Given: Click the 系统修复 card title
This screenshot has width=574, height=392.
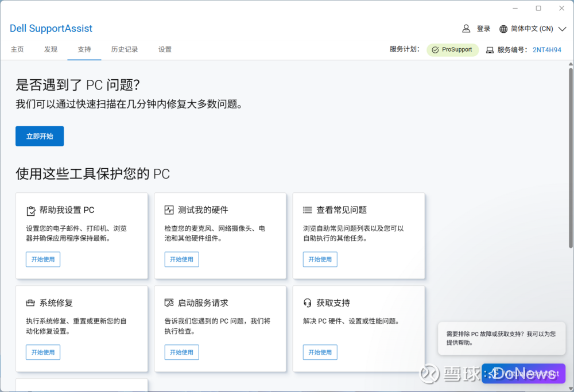Looking at the screenshot, I should pyautogui.click(x=56, y=302).
